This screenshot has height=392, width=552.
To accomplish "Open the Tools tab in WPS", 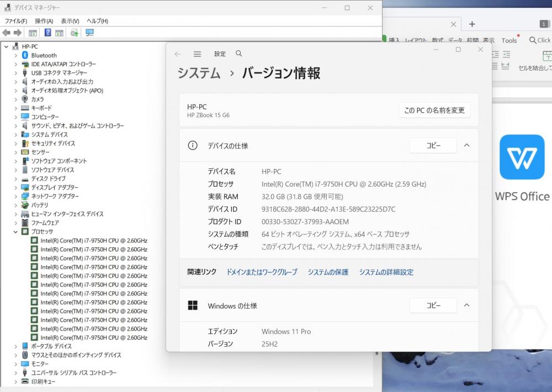I will tap(509, 40).
